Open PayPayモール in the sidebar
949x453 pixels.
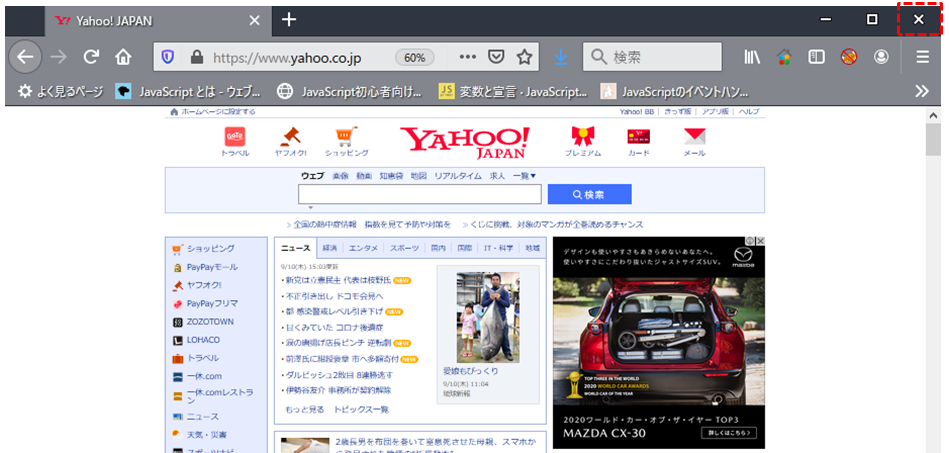coord(212,266)
